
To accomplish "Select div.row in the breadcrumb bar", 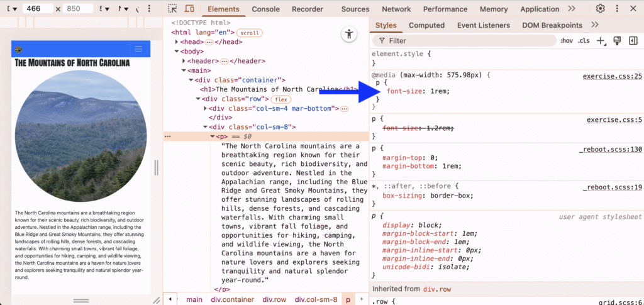I will click(274, 300).
